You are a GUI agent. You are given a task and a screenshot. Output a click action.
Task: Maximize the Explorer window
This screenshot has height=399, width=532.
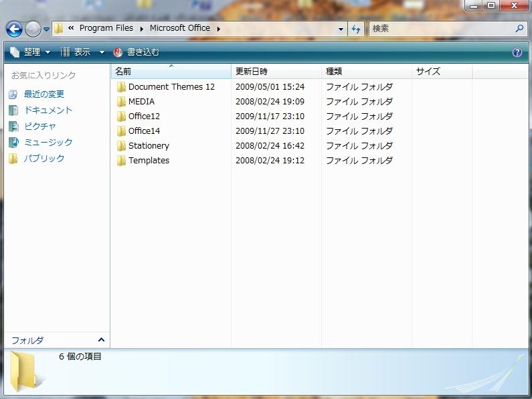click(x=491, y=5)
